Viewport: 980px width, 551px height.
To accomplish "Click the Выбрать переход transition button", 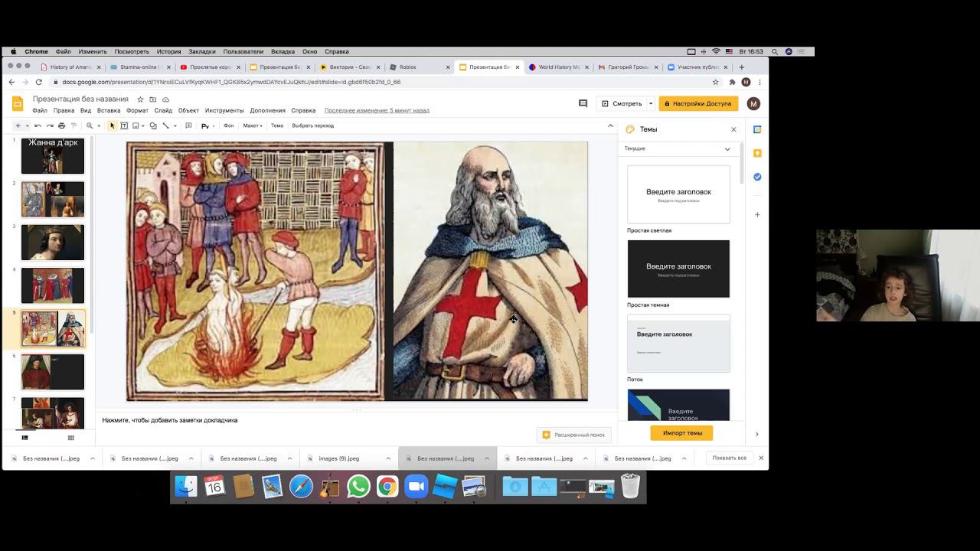I will 312,126.
